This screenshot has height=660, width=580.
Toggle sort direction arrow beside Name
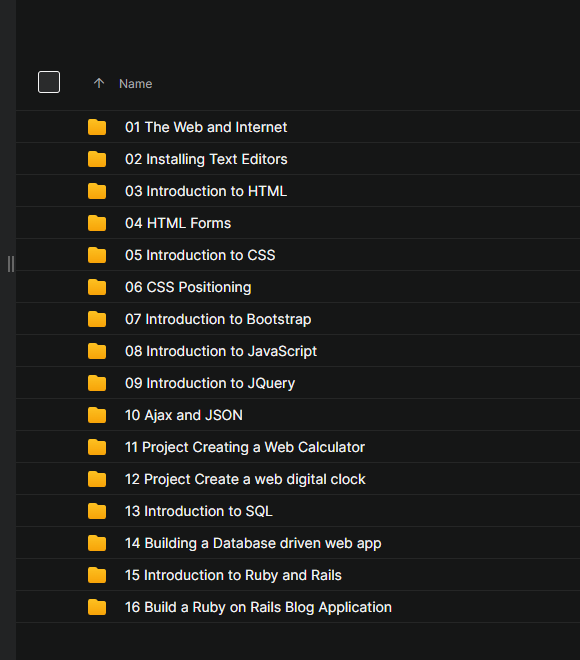pyautogui.click(x=99, y=83)
